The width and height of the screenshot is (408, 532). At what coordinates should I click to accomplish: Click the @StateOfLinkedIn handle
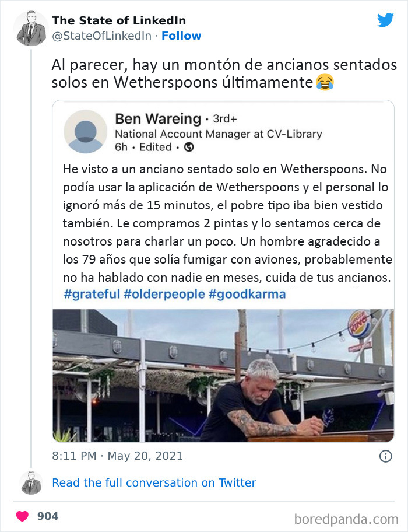101,36
